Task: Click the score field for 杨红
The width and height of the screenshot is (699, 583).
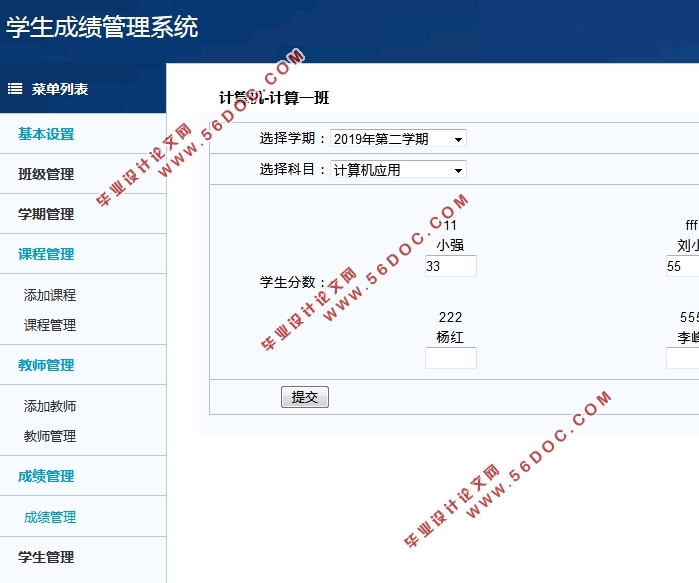Action: coord(450,358)
